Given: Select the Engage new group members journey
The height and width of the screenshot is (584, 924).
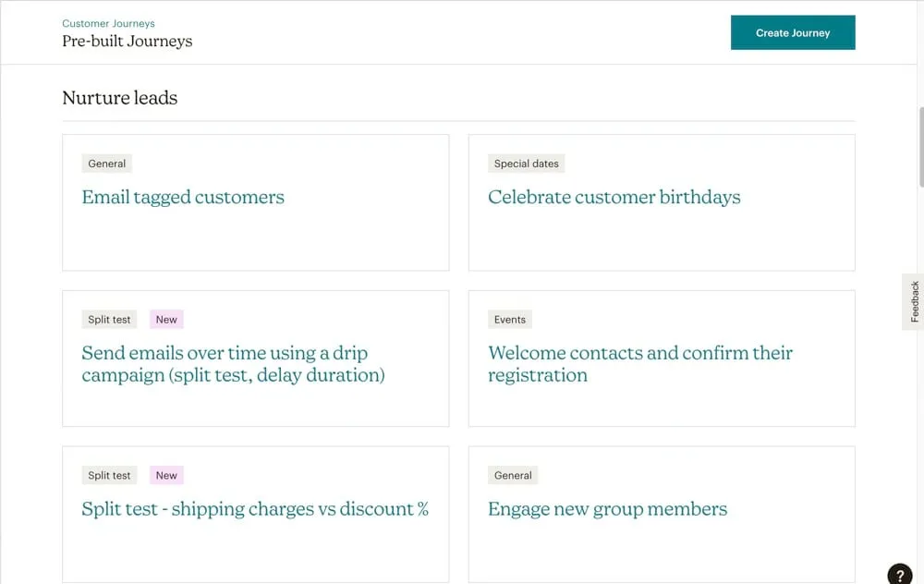Looking at the screenshot, I should click(607, 509).
